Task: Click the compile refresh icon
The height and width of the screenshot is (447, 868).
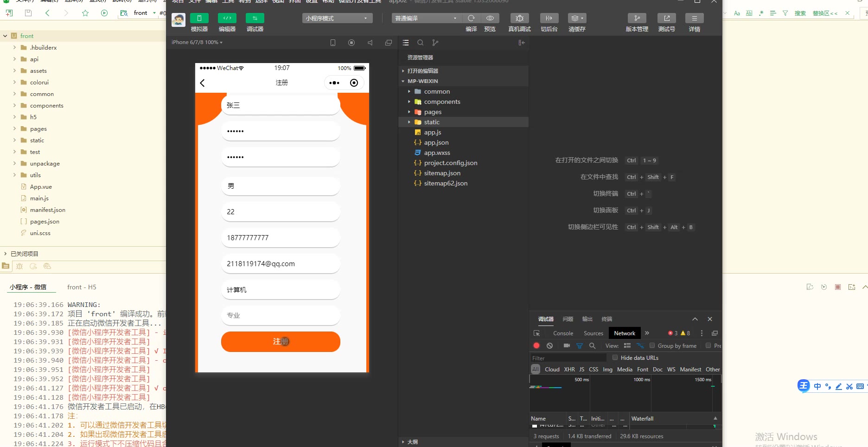Action: 471,18
